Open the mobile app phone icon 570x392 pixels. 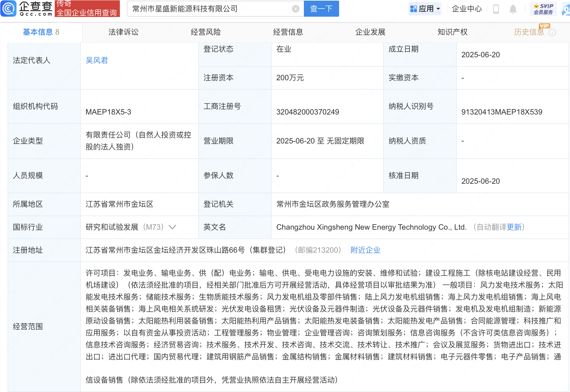coord(496,9)
